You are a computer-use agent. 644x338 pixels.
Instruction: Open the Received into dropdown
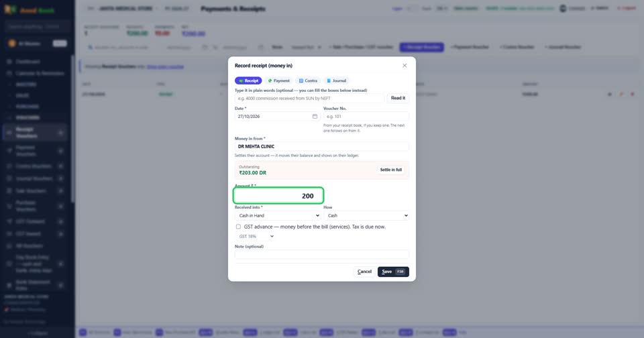[278, 216]
